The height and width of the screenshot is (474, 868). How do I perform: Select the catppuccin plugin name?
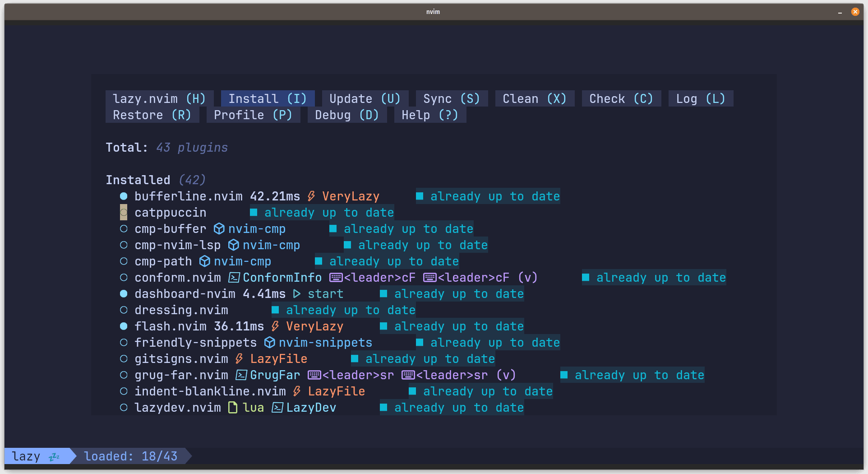[171, 212]
